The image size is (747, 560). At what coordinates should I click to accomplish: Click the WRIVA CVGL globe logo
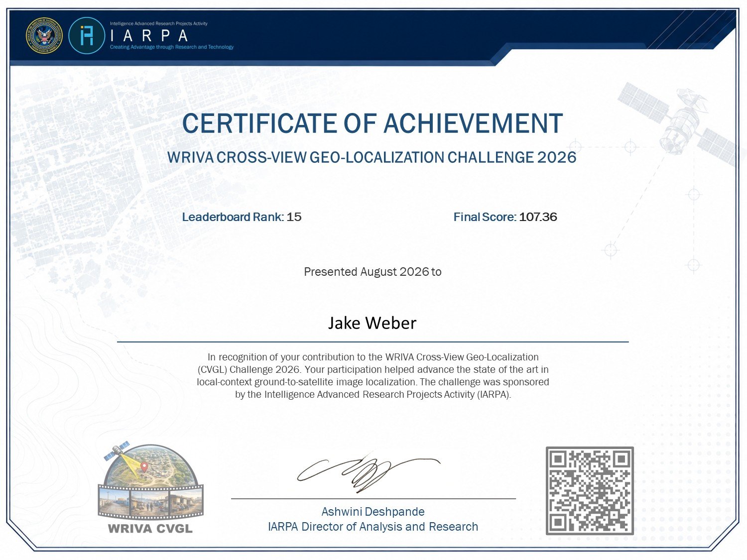pyautogui.click(x=151, y=488)
